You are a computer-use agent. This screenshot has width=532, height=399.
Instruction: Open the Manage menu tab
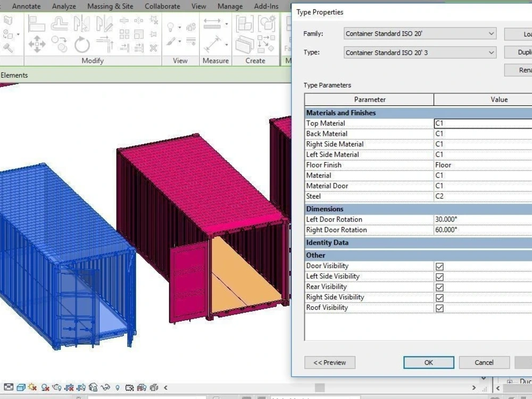point(230,6)
